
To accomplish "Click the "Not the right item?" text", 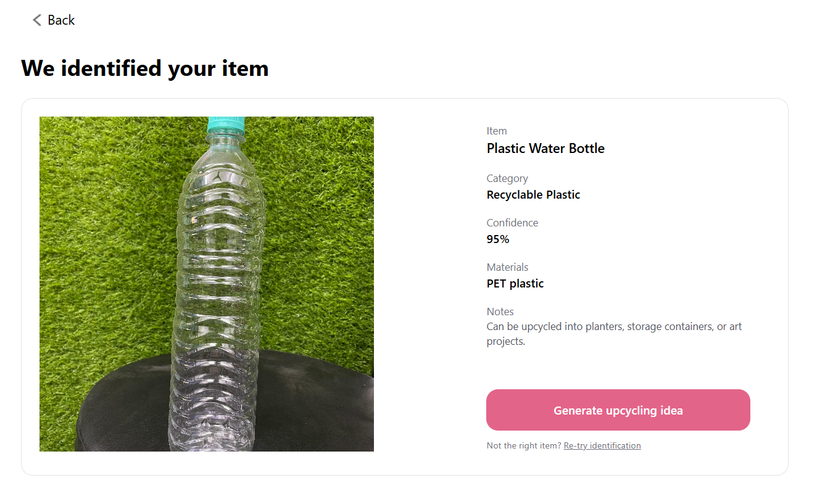I will [524, 445].
